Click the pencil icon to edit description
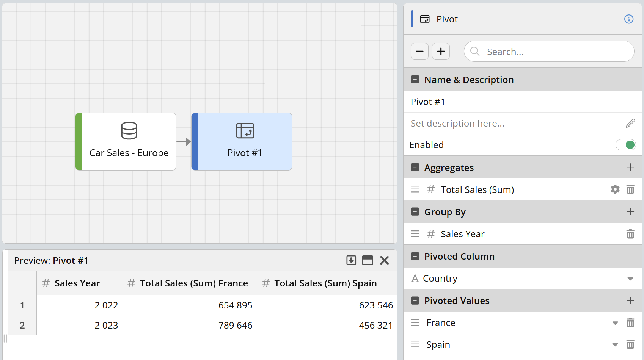644x360 pixels. 630,123
